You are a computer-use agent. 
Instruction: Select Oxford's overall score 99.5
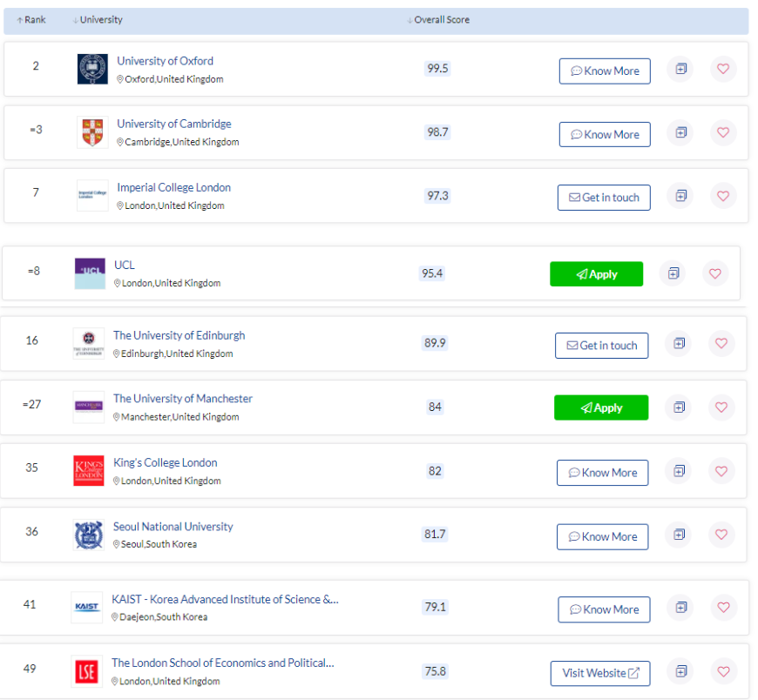[x=437, y=69]
